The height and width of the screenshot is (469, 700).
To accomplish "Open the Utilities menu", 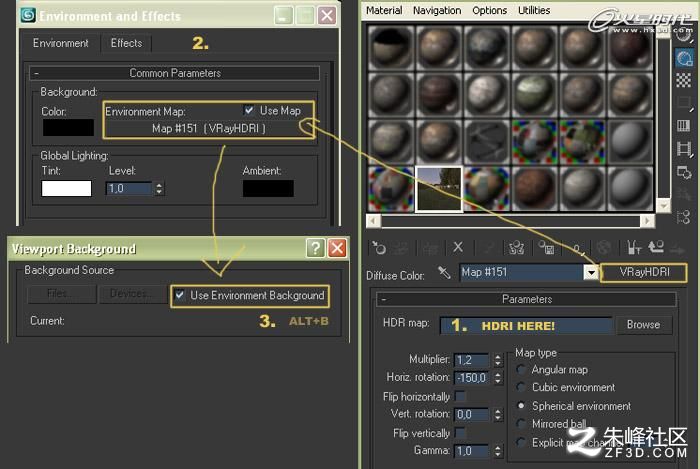I will (534, 10).
